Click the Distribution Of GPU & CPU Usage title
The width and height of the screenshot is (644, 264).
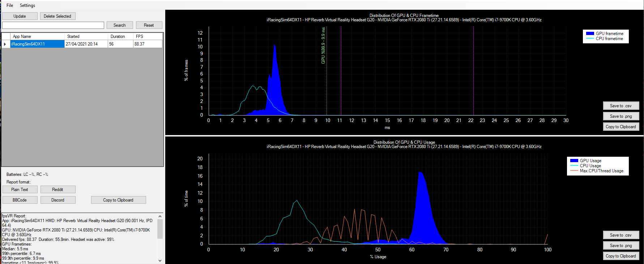(404, 142)
